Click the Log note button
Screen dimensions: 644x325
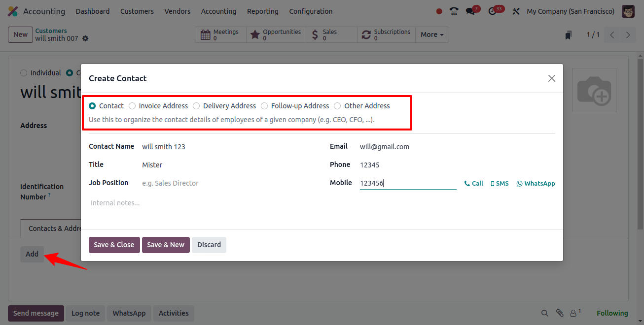[85, 313]
